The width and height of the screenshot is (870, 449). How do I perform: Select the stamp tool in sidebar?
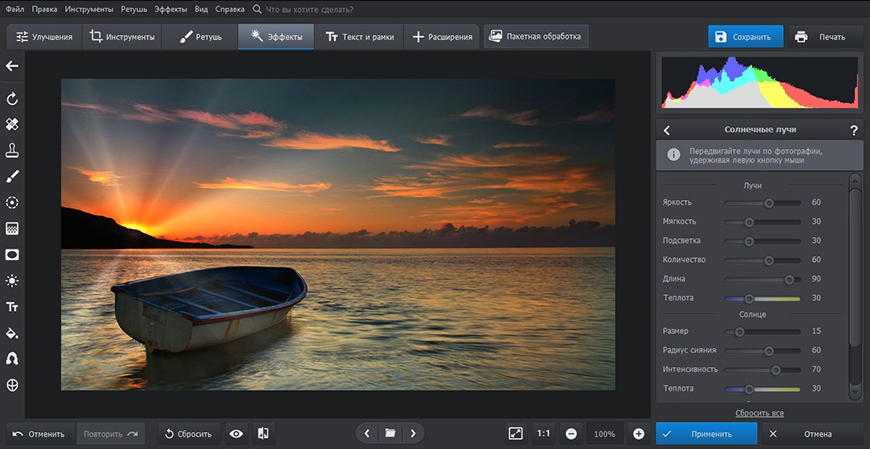(x=12, y=151)
